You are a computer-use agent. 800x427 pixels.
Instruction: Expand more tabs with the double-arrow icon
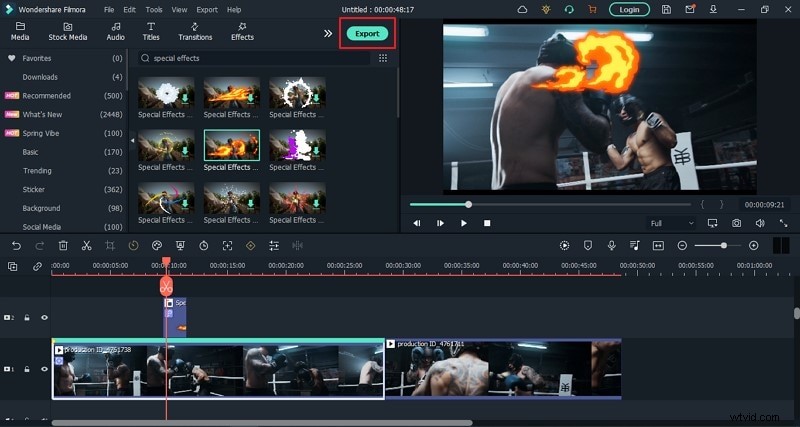[328, 34]
